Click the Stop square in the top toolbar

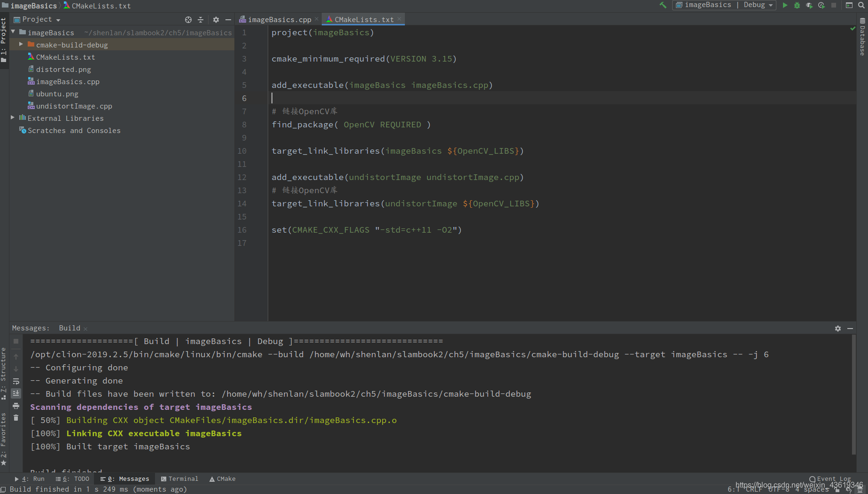tap(834, 5)
